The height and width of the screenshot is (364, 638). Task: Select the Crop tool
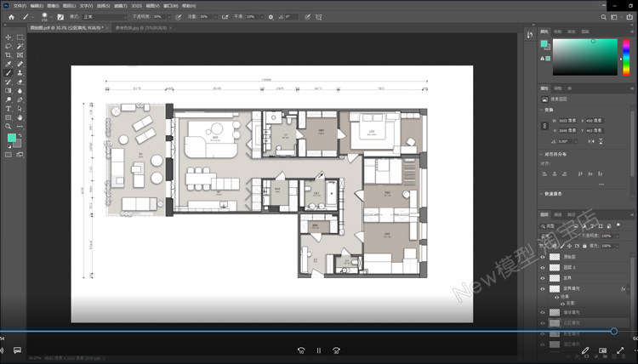[x=9, y=55]
